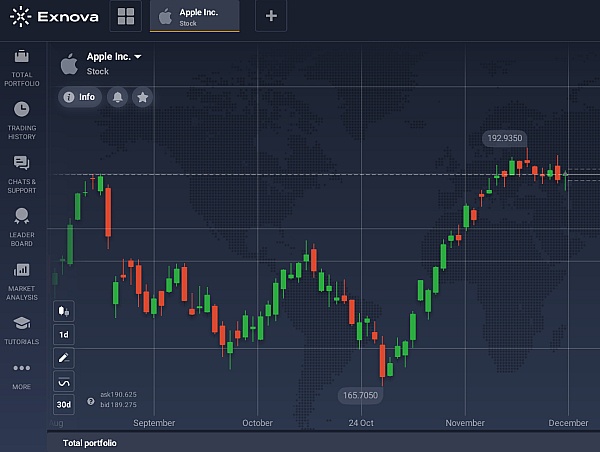Click the 24 Oct axis label
The height and width of the screenshot is (452, 600).
tap(361, 423)
